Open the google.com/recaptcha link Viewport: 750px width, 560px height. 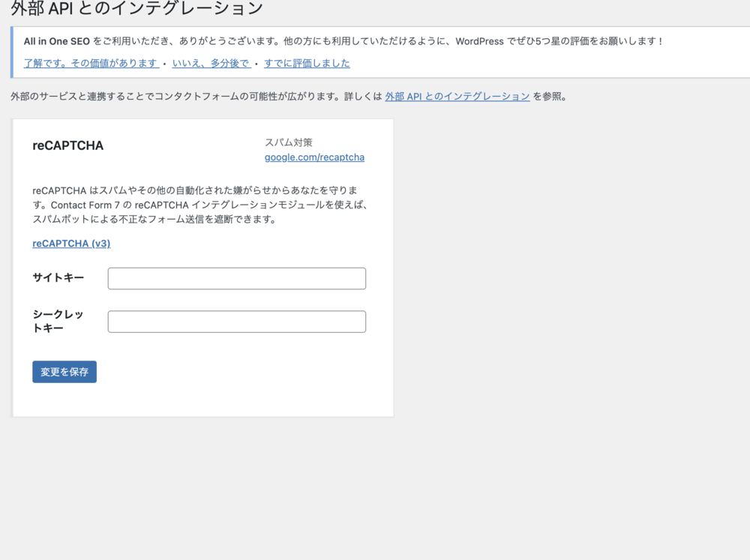coord(315,157)
